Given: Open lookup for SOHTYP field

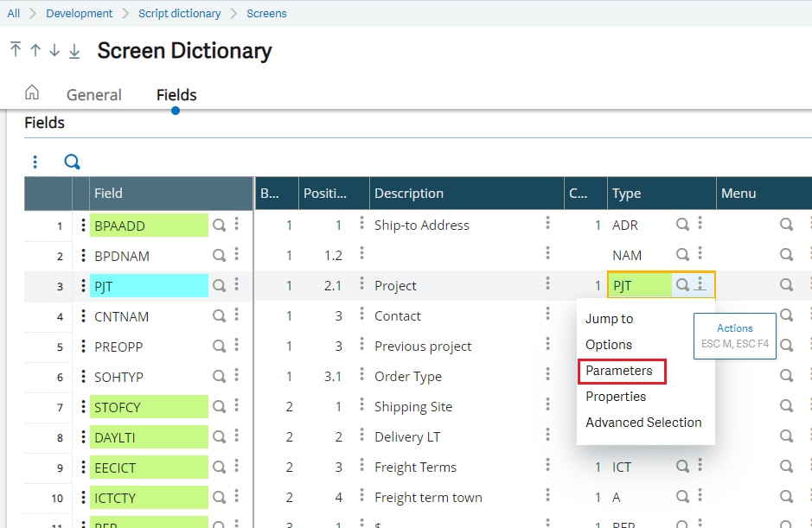Looking at the screenshot, I should pos(220,376).
